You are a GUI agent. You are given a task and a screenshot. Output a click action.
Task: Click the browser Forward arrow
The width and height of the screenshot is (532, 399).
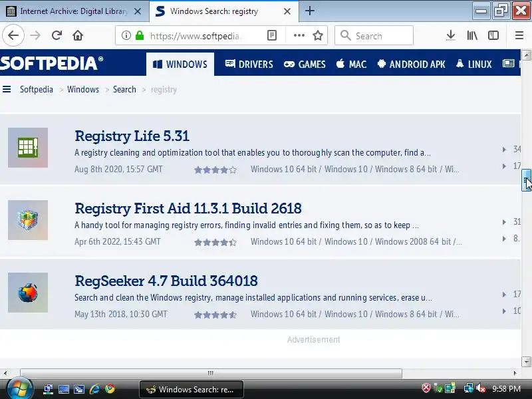pos(35,35)
